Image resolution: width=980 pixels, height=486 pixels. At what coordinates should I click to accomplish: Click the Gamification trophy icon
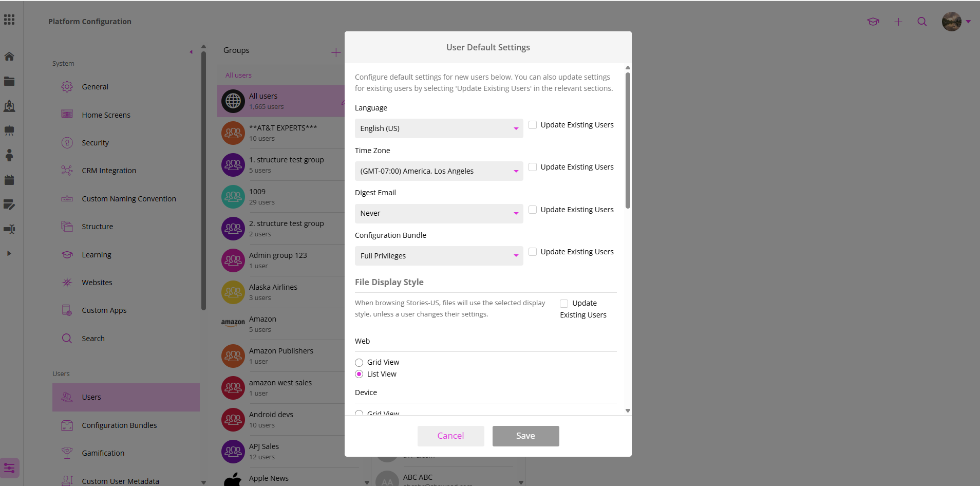point(67,453)
